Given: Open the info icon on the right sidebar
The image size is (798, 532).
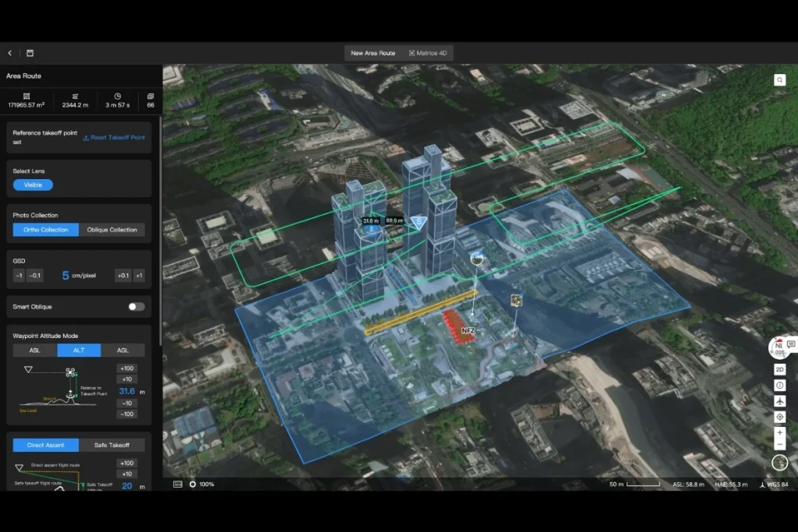Looking at the screenshot, I should click(780, 385).
